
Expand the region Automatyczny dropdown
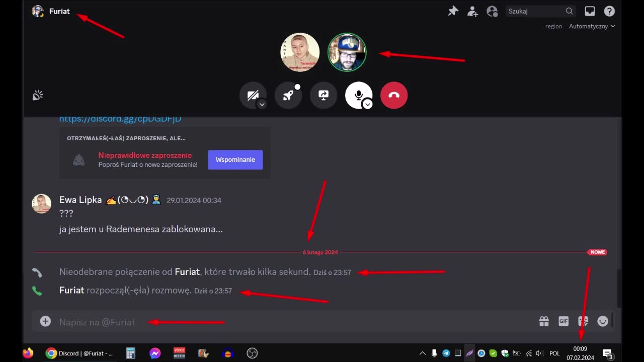coord(592,26)
